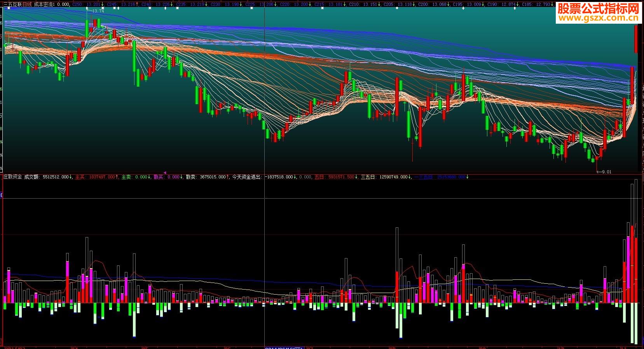
Task: Click the 9.01 low price marker
Action: [606, 171]
